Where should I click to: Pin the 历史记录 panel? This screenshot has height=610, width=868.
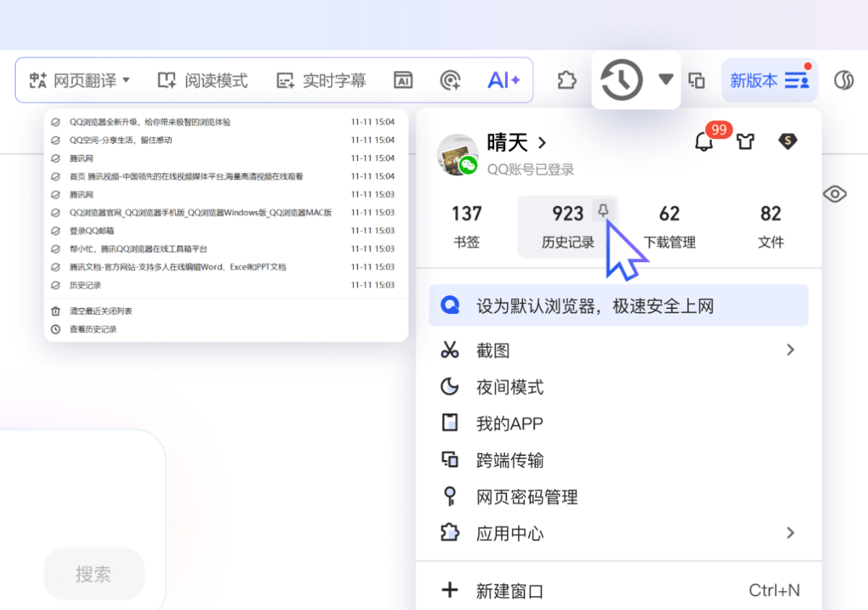[x=603, y=211]
